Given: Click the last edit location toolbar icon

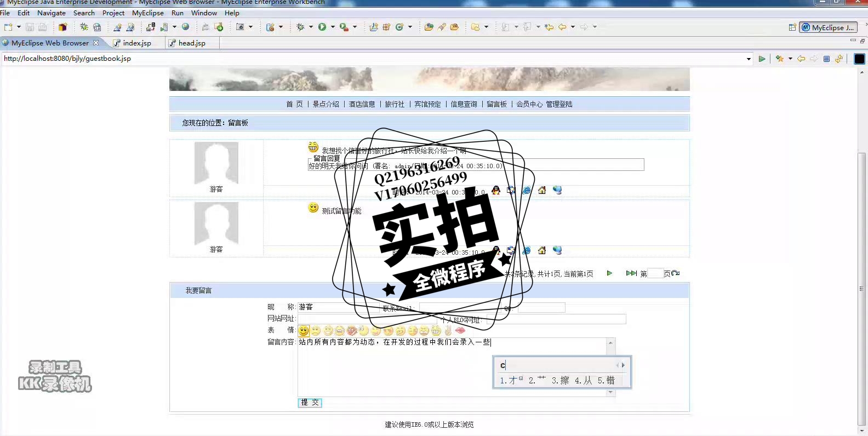Looking at the screenshot, I should coord(549,27).
